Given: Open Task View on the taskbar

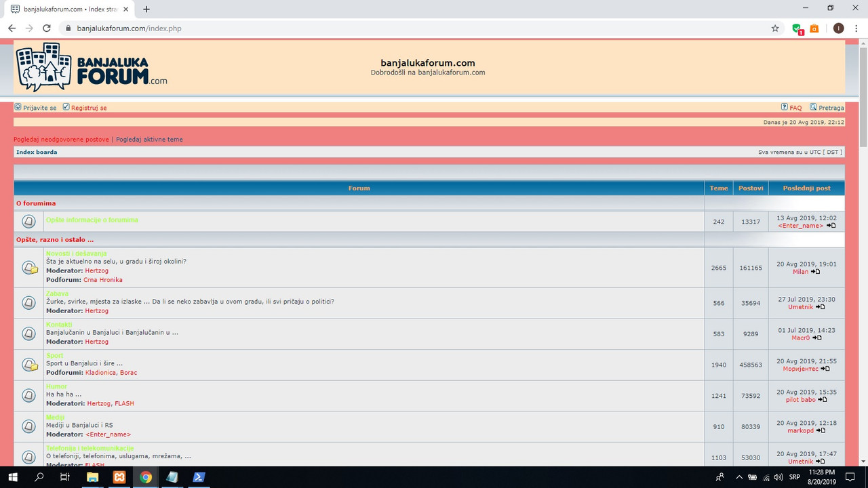Looking at the screenshot, I should click(66, 477).
